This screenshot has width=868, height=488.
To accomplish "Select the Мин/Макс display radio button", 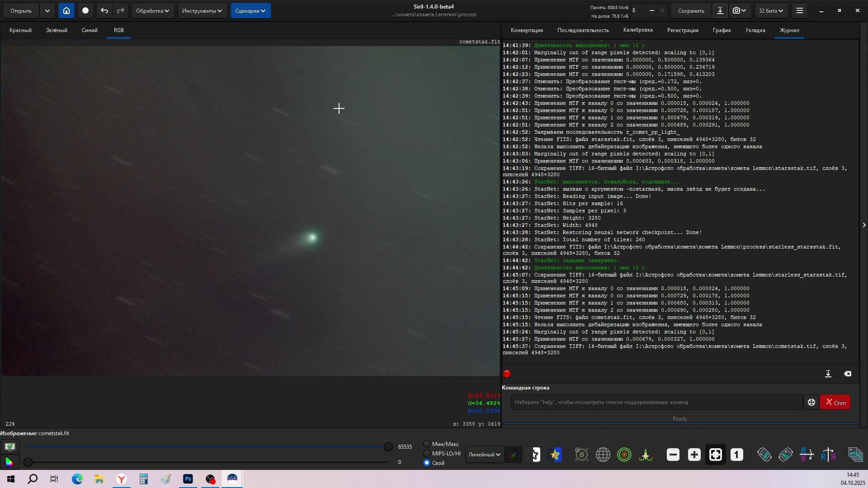I will tap(426, 444).
